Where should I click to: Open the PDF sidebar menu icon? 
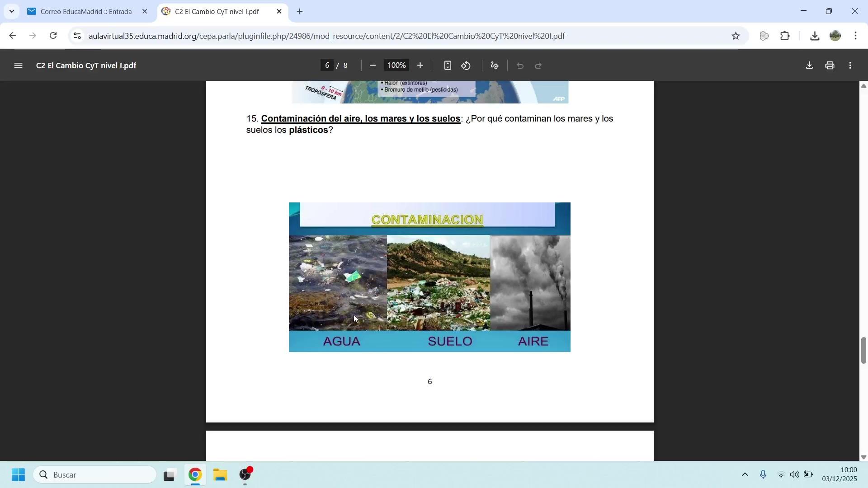(18, 66)
